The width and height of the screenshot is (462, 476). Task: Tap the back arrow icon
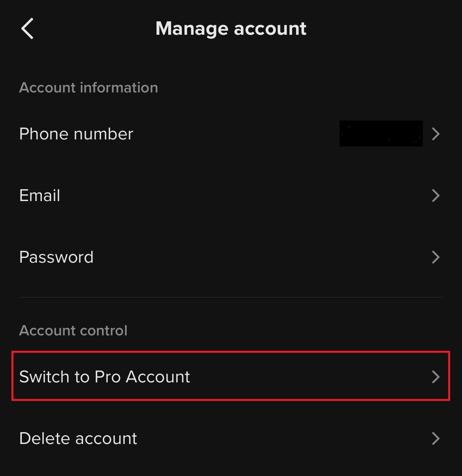coord(27,29)
